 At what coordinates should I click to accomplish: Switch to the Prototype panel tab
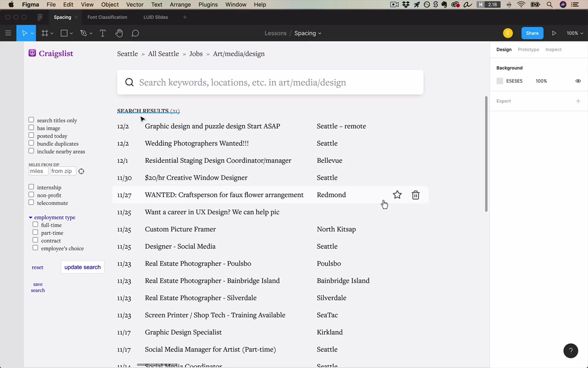[528, 50]
